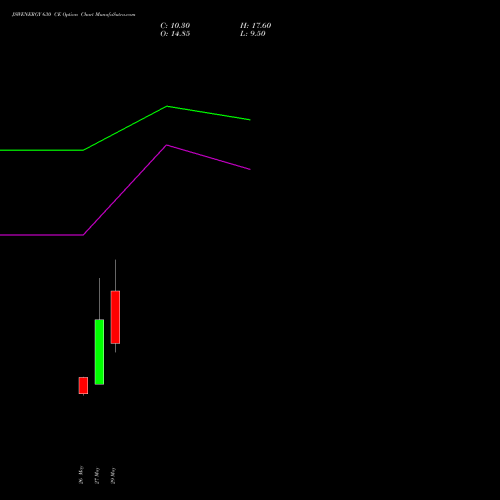Image resolution: width=500 pixels, height=500 pixels.
Task: Select the 27 May green candlestick
Action: coord(99,352)
